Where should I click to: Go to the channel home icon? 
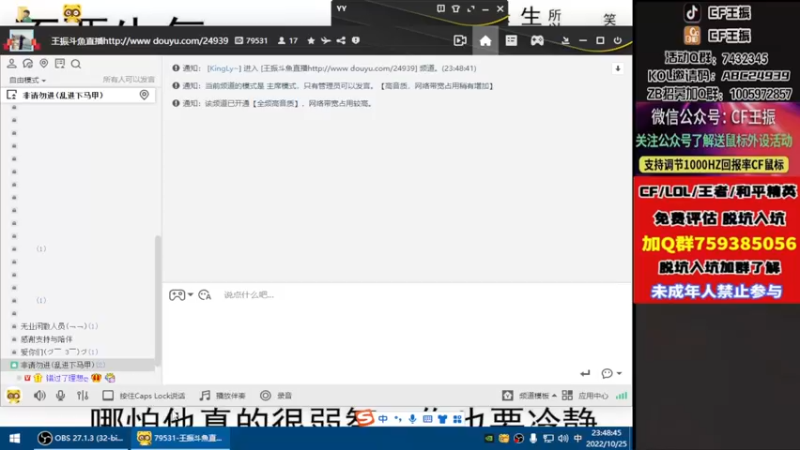click(x=485, y=41)
